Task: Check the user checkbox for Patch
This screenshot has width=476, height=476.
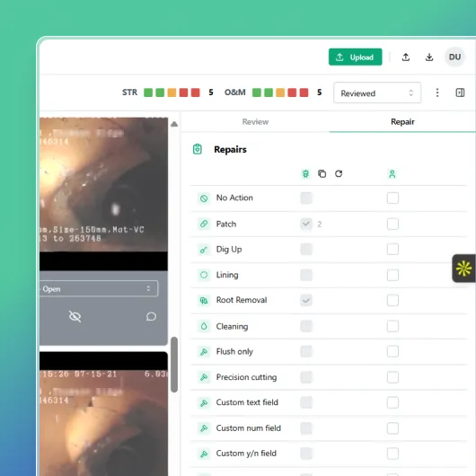Action: pyautogui.click(x=392, y=224)
